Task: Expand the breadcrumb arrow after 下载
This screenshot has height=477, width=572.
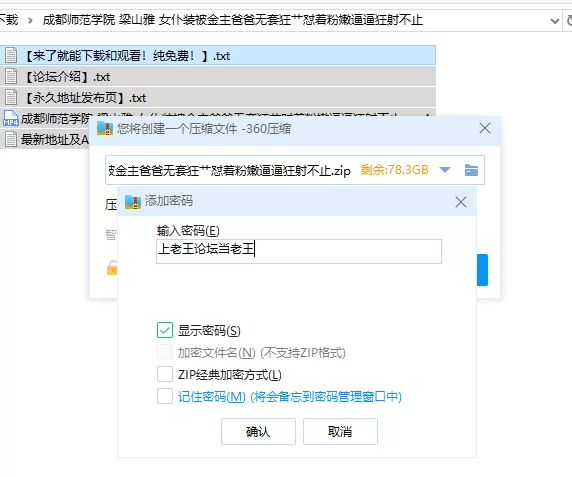Action: [30, 20]
